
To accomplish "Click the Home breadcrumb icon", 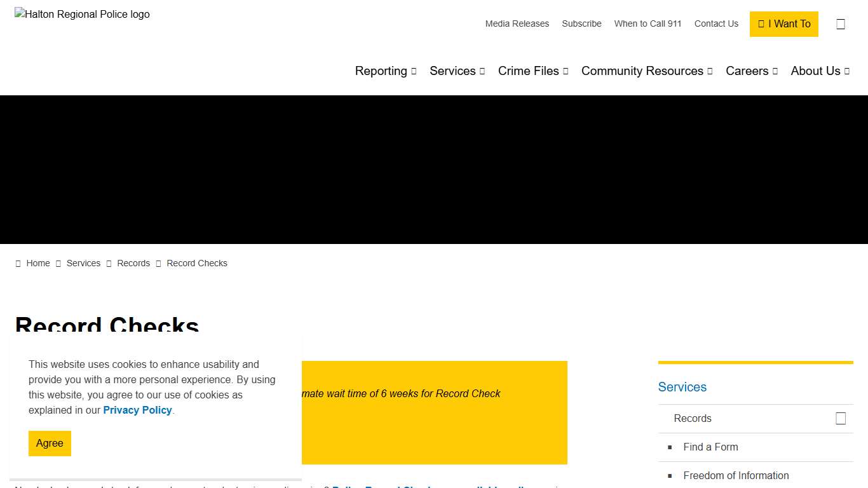I will pos(18,264).
